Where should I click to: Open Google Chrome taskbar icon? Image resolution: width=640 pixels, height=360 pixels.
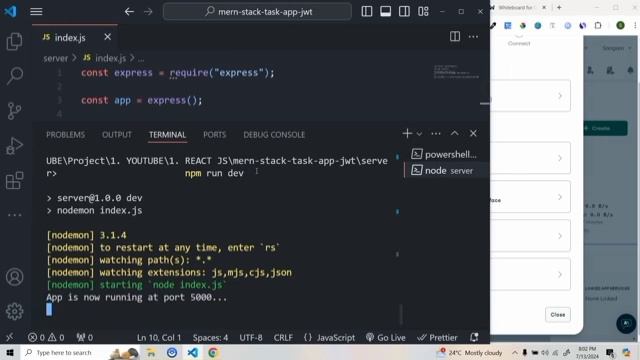point(213,353)
